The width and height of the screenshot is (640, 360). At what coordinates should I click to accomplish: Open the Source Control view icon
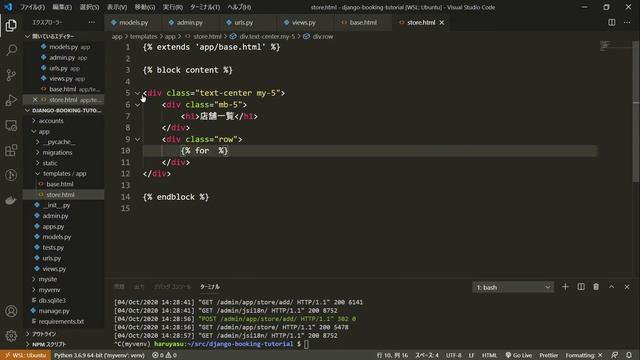pos(11,75)
